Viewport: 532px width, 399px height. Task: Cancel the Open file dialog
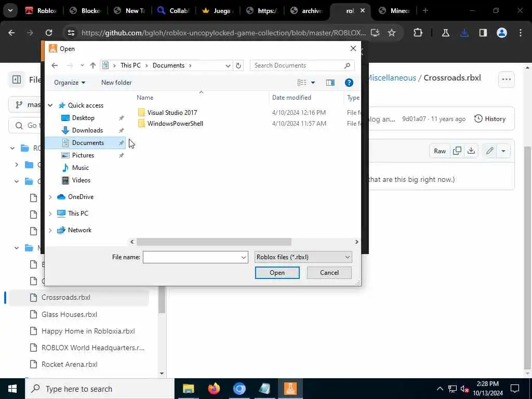pos(329,273)
